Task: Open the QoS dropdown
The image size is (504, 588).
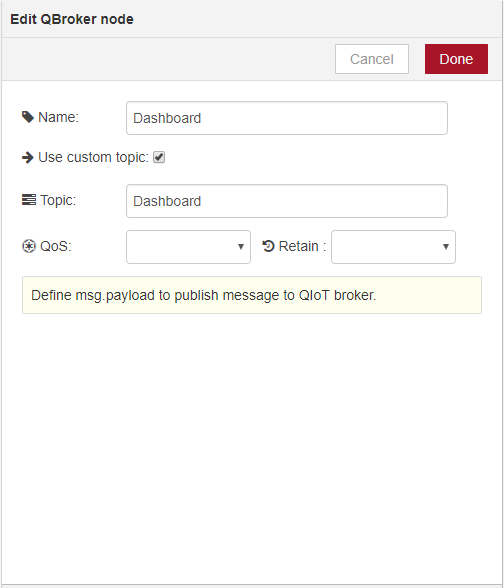Action: (x=188, y=247)
